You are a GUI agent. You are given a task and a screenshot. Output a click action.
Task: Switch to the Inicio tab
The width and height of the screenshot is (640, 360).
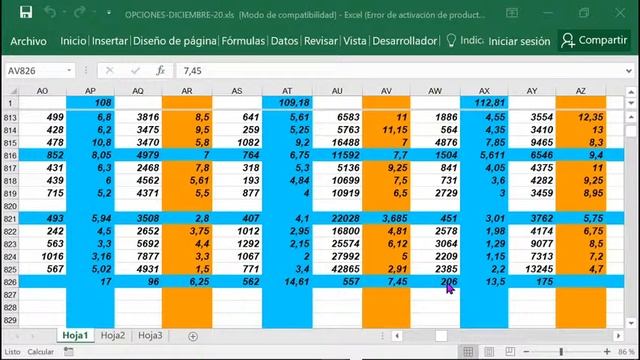pos(73,41)
